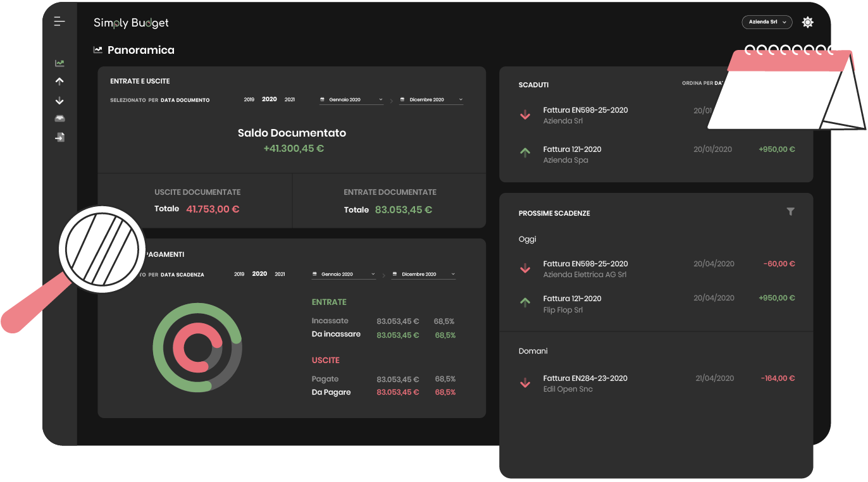The width and height of the screenshot is (868, 482).
Task: Open Fattura 121-2020 from Flip Flop Srl
Action: (x=572, y=299)
